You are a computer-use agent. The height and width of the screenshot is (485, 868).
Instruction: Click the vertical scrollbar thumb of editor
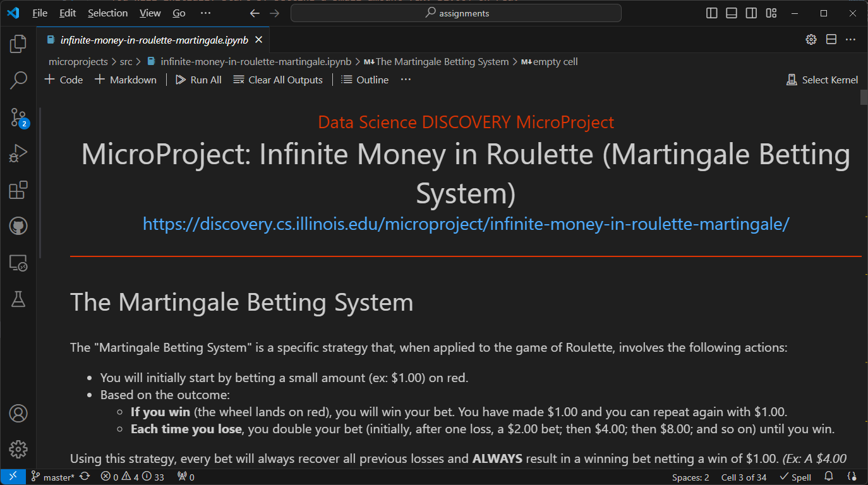tap(864, 97)
